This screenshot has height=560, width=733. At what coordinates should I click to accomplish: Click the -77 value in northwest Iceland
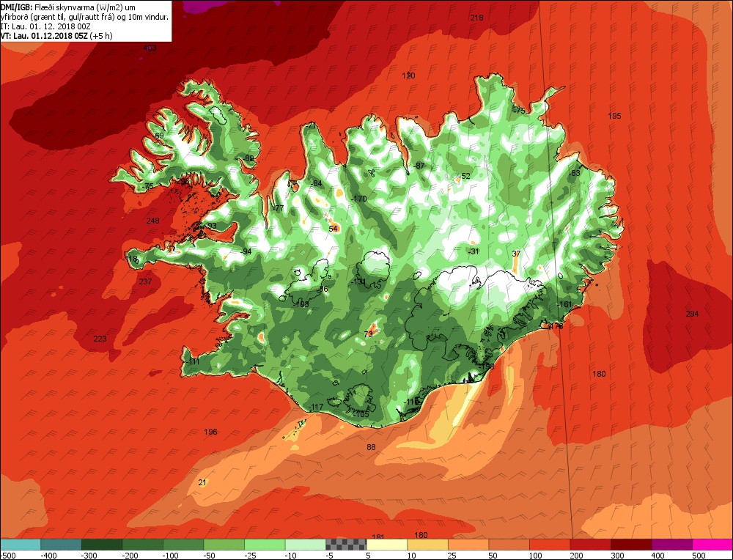(278, 208)
